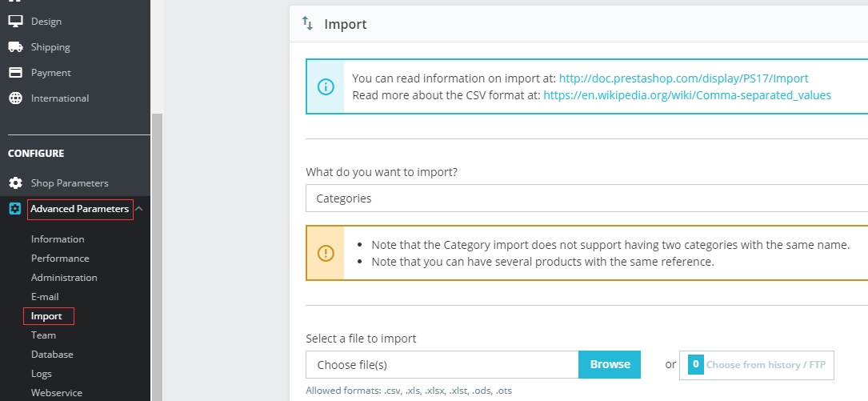868x401 pixels.
Task: Open the Performance submenu item
Action: 60,259
